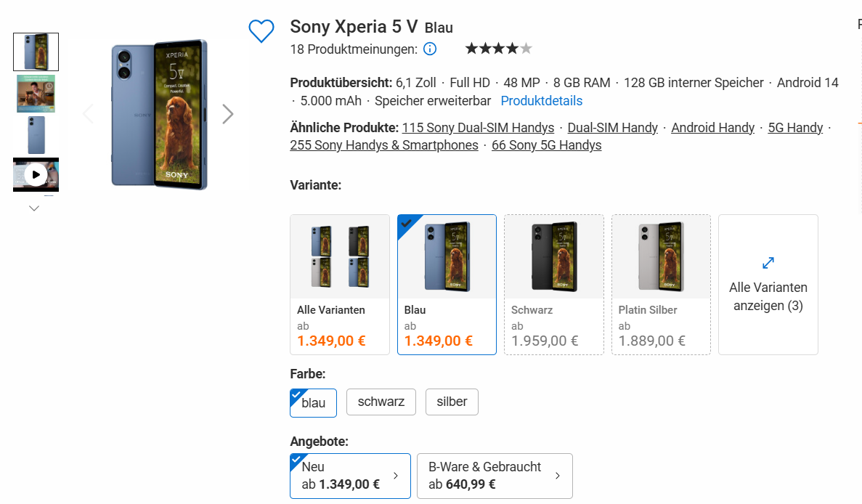Click the star rating display
The width and height of the screenshot is (862, 504).
point(498,49)
